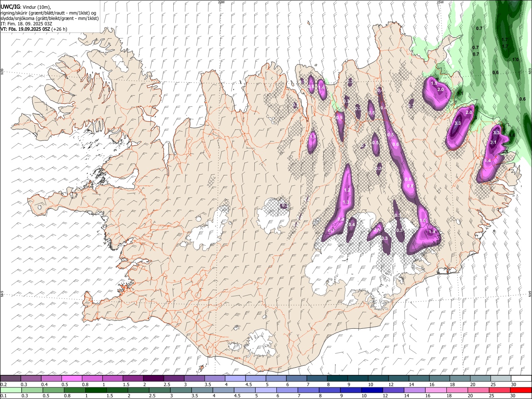This screenshot has height=399, width=532.
Task: Select the 'slydda/snjókoma' legend description line
Action: click(x=50, y=18)
